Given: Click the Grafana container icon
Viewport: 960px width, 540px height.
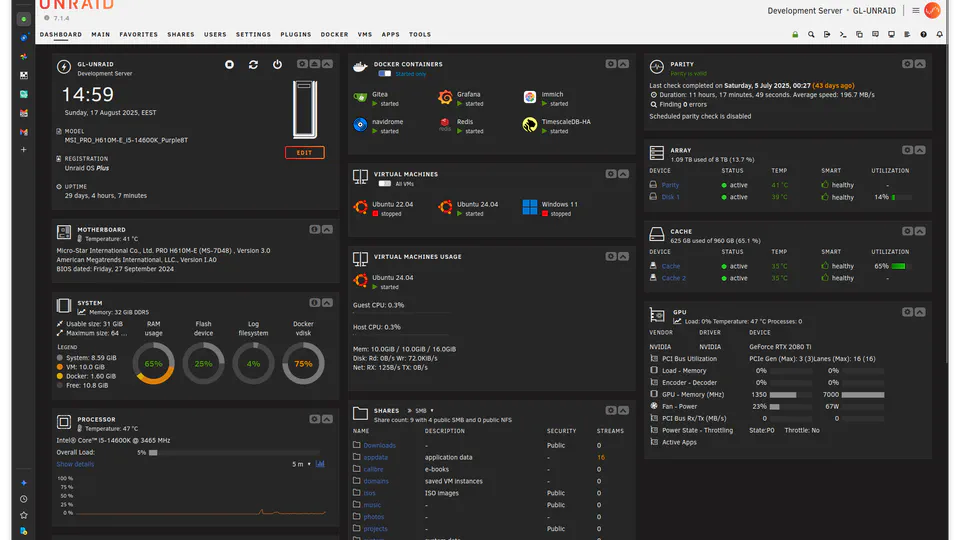Looking at the screenshot, I should click(445, 98).
